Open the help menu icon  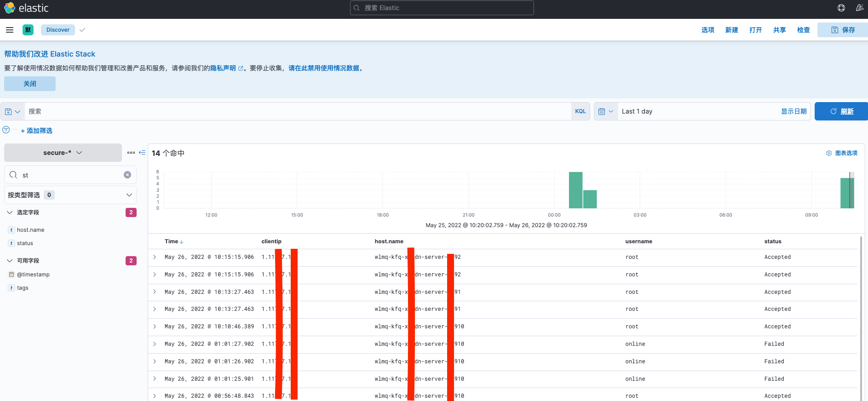coord(841,8)
